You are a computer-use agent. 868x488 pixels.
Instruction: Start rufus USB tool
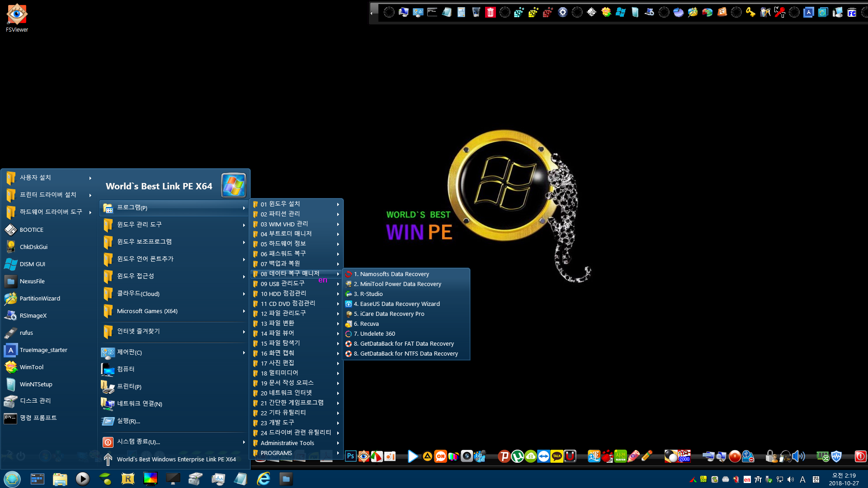point(49,333)
